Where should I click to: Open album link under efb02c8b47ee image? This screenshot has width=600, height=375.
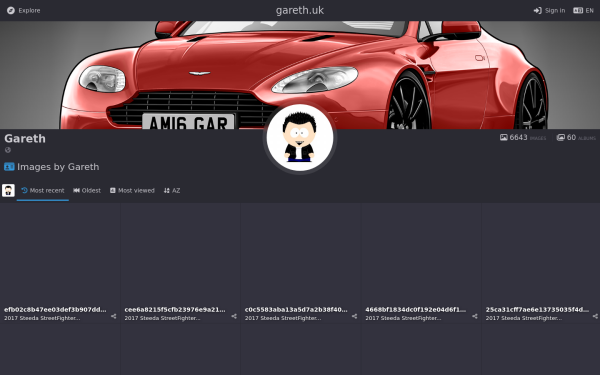click(42, 318)
